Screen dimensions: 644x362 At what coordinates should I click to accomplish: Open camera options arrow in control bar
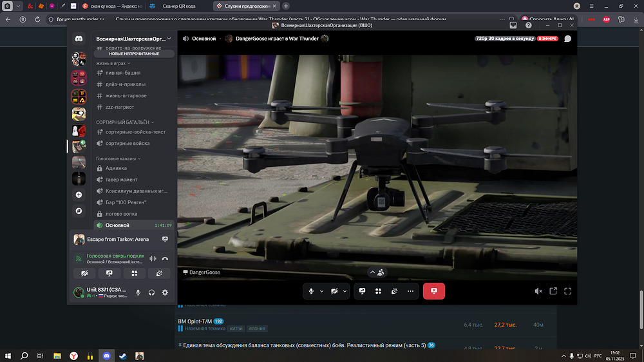click(345, 291)
